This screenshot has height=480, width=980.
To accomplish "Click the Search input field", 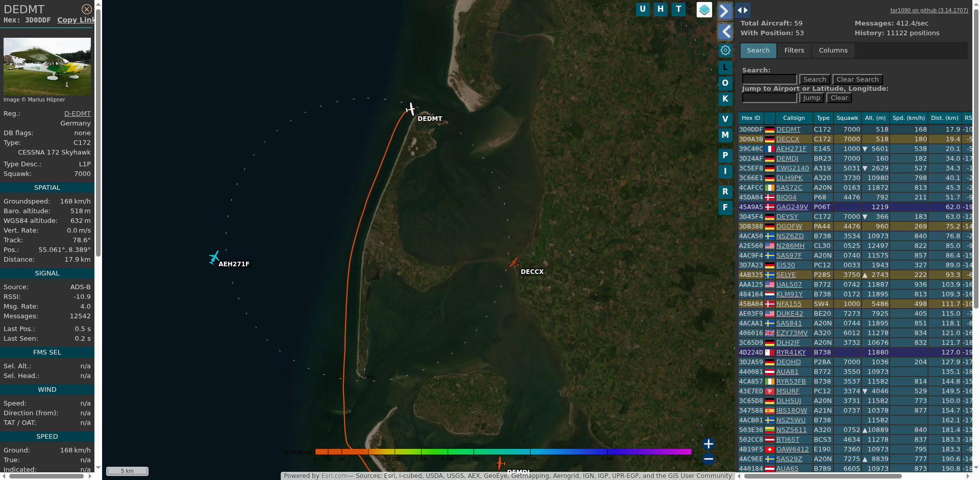I will (x=769, y=80).
